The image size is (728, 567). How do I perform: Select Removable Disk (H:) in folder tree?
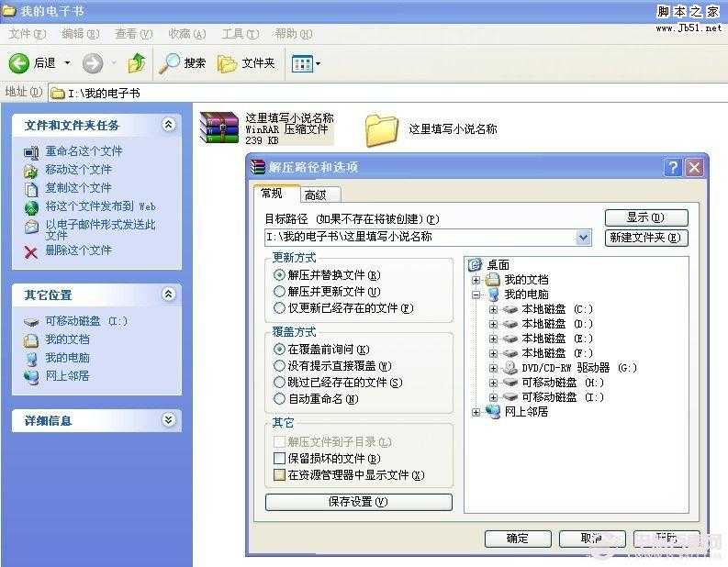[563, 383]
